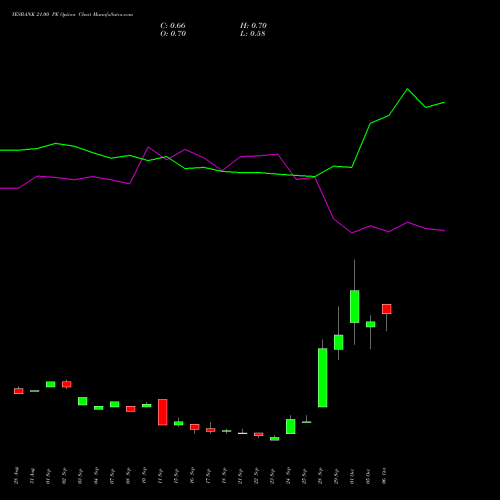Select the lowest green candle above 23 Sep
This screenshot has width=500, height=500.
[x=275, y=439]
